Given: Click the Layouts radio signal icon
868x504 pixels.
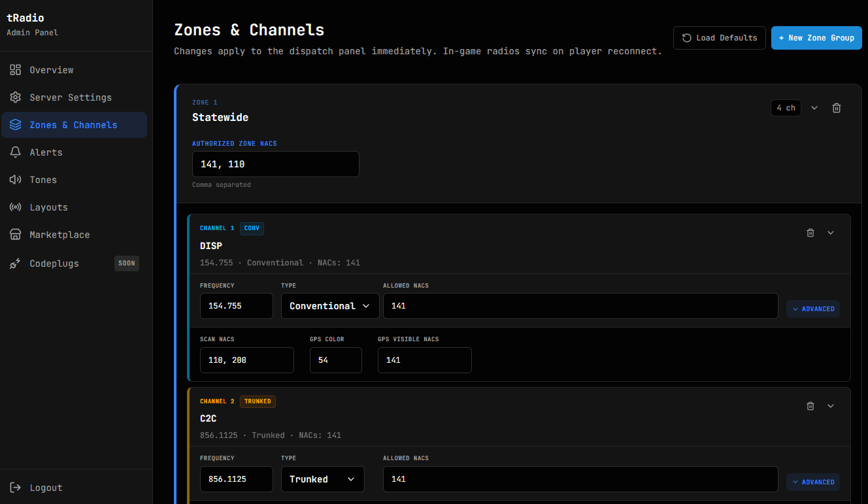Looking at the screenshot, I should [16, 207].
